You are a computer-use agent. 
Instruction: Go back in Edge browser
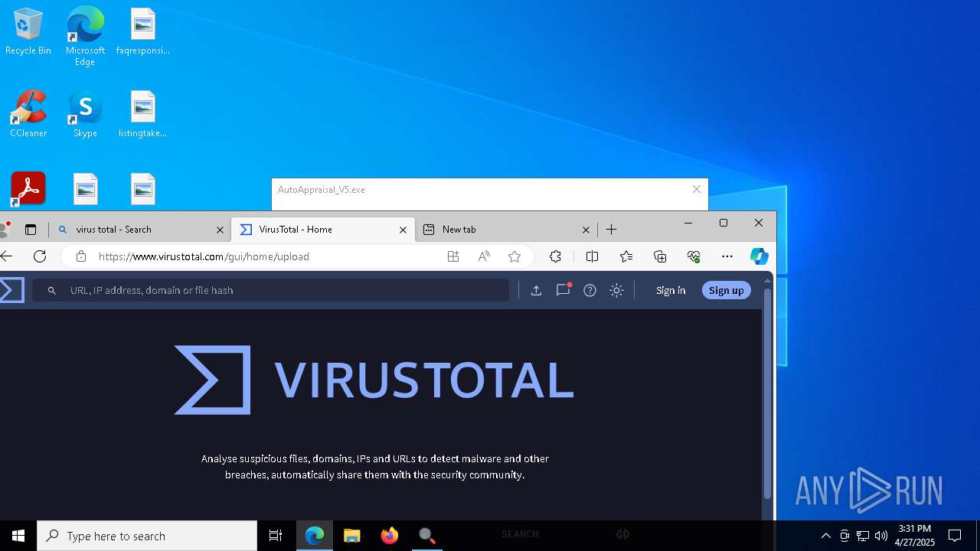(7, 256)
